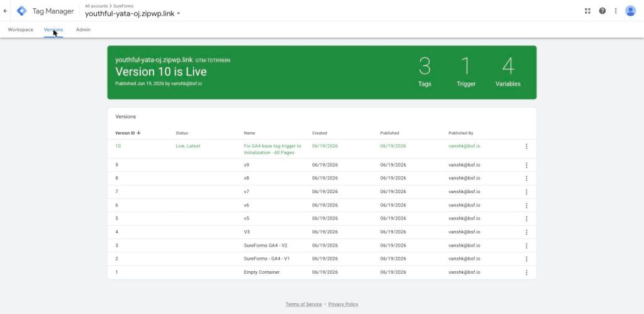Click version ID 10 cell
Screen dimensions: 644x314
118,146
